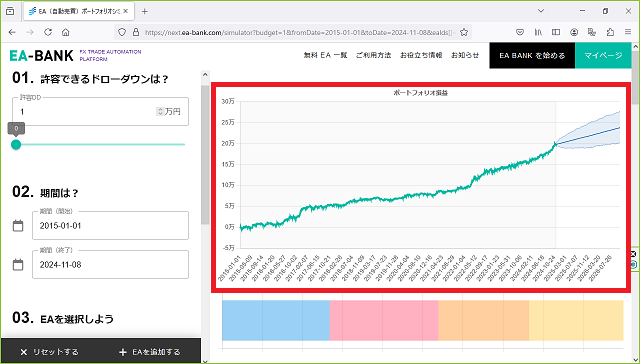
Task: Open the browser extensions puzzle icon
Action: (x=610, y=32)
